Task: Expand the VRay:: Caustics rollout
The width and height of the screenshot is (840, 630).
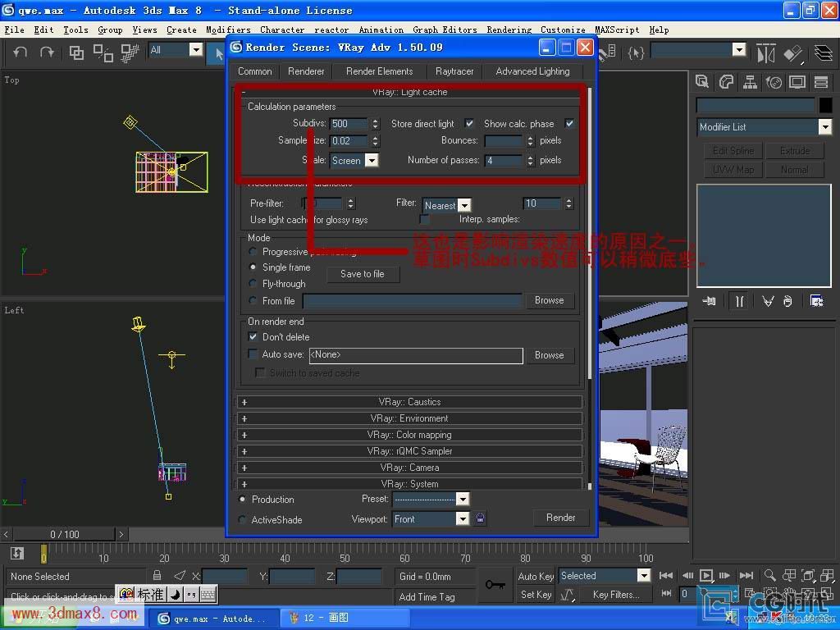Action: [x=409, y=402]
